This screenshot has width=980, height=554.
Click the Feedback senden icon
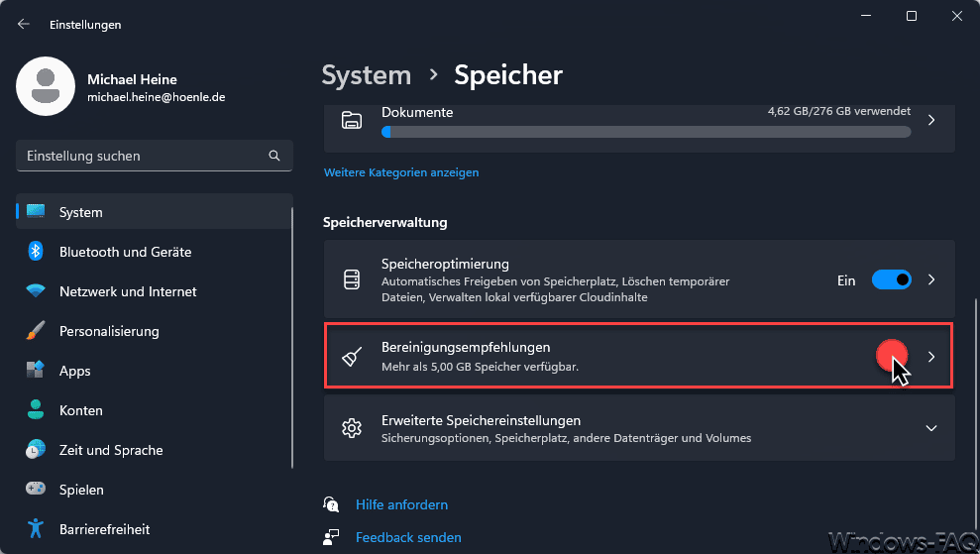331,537
